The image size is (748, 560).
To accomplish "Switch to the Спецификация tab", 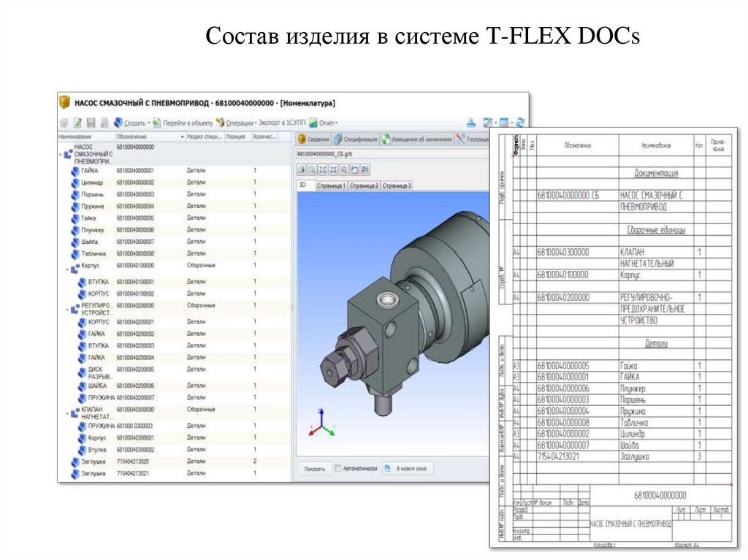I will pyautogui.click(x=356, y=139).
